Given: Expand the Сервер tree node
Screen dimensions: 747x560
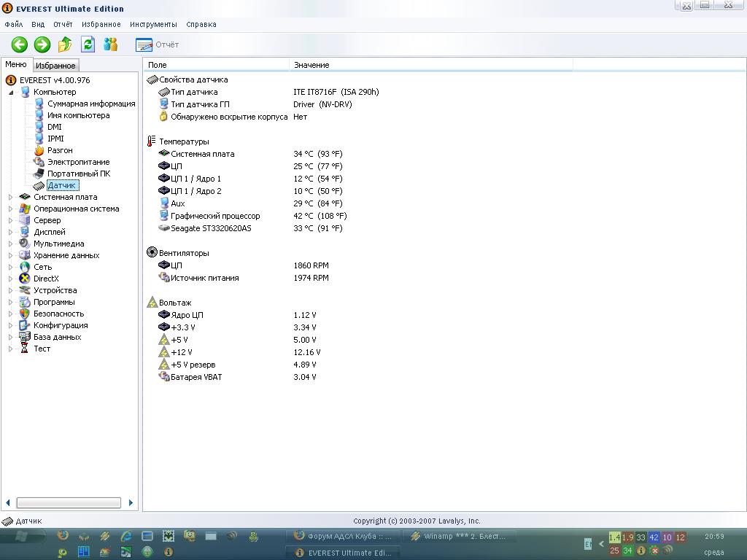Looking at the screenshot, I should click(10, 220).
